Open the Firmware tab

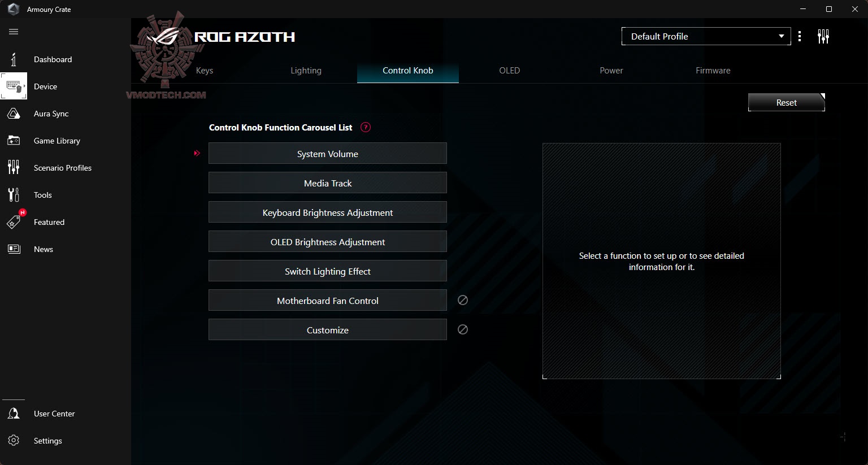pyautogui.click(x=713, y=71)
